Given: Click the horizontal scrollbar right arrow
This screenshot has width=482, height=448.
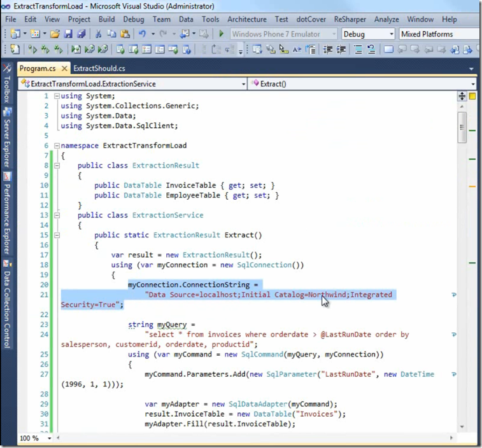Looking at the screenshot, I should 451,438.
